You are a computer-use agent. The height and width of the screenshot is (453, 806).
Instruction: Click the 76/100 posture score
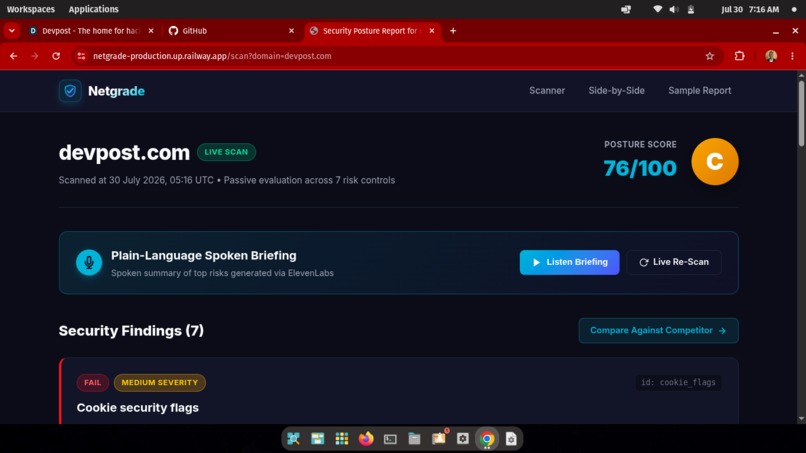[x=640, y=168]
